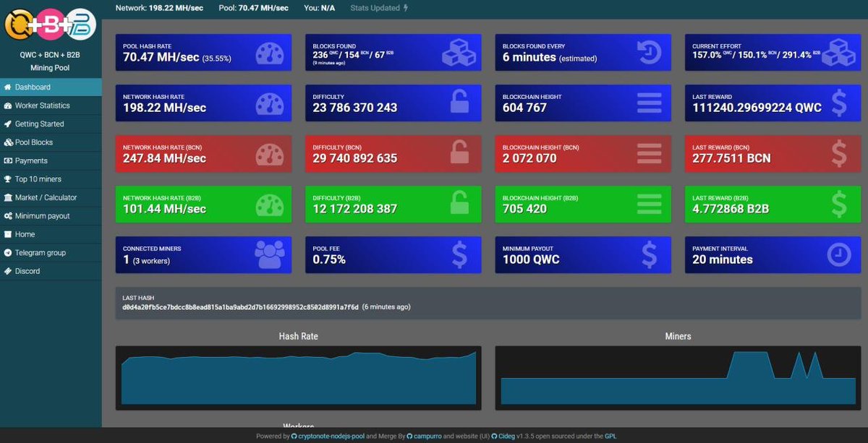Click the Last Reward (B2B) 4.772868 B2B value
The image size is (868, 443).
click(x=731, y=209)
